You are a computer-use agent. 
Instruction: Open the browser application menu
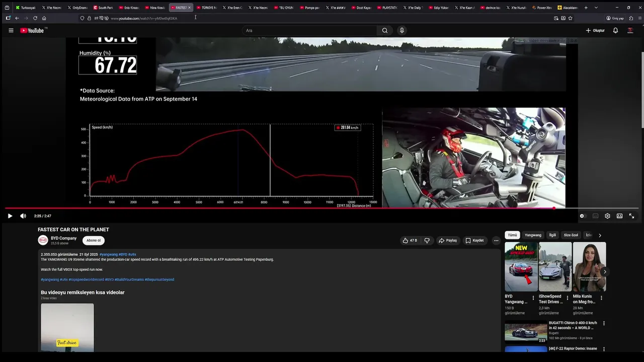click(x=639, y=18)
